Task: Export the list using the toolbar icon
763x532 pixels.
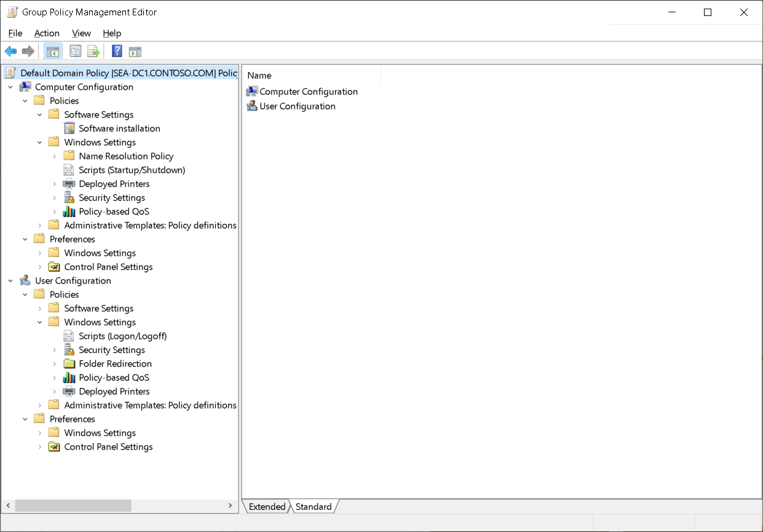Action: pos(93,51)
